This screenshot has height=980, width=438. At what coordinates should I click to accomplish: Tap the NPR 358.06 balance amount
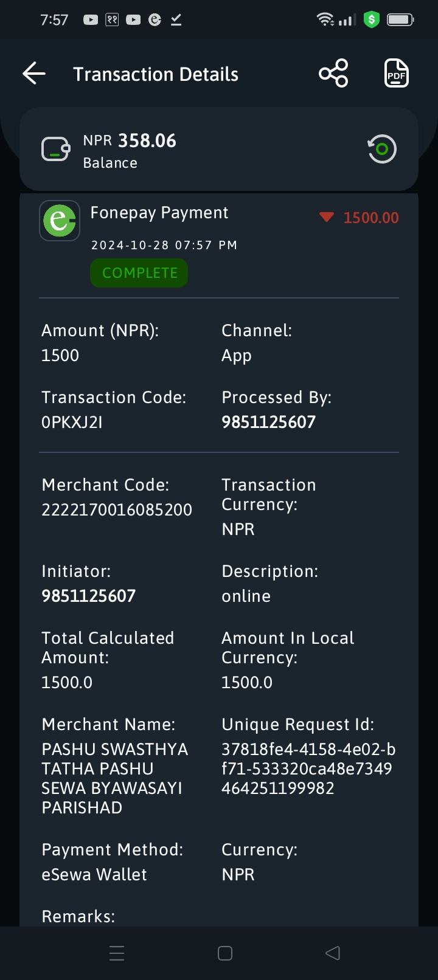click(130, 140)
